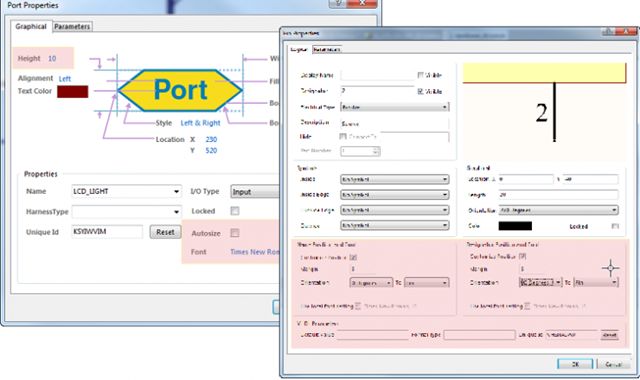The image size is (640, 380).
Task: Click the Length input field
Action: pos(558,195)
